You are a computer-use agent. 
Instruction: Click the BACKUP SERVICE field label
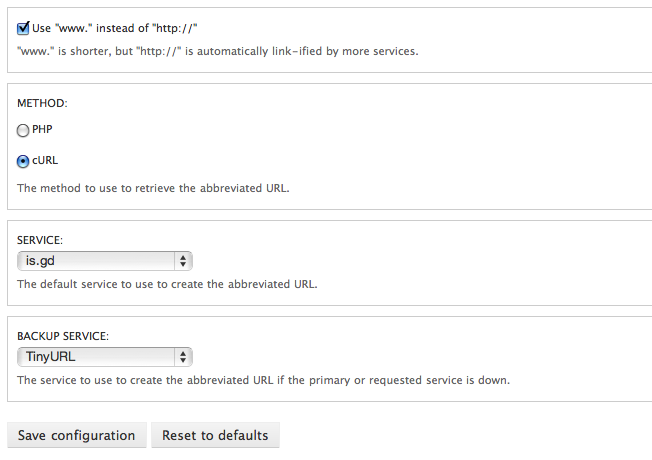coord(63,337)
